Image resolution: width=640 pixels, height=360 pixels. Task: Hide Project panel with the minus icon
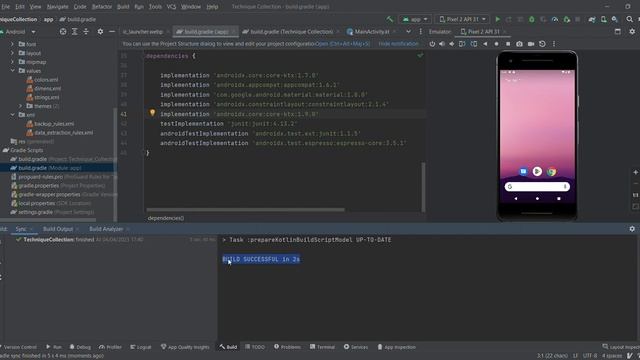coord(111,31)
